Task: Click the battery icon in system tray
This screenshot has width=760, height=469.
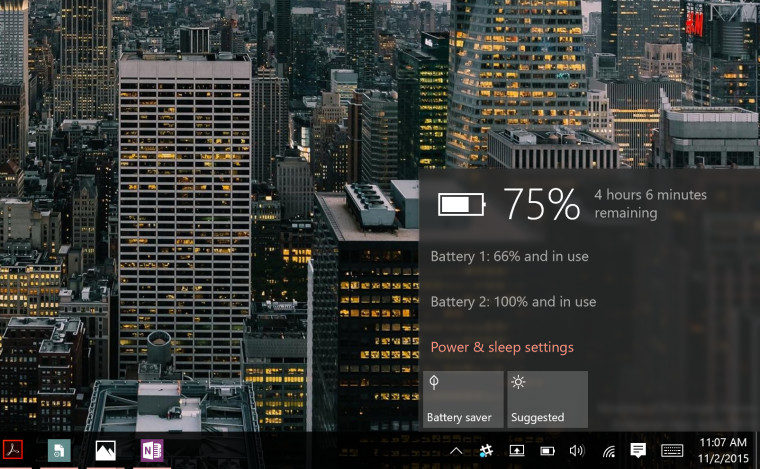Action: click(547, 451)
